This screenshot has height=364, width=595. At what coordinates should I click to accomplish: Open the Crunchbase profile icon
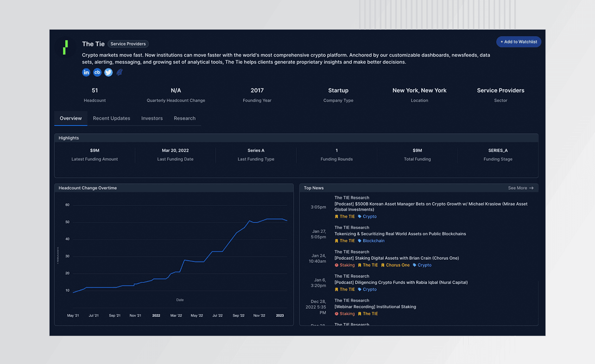97,72
